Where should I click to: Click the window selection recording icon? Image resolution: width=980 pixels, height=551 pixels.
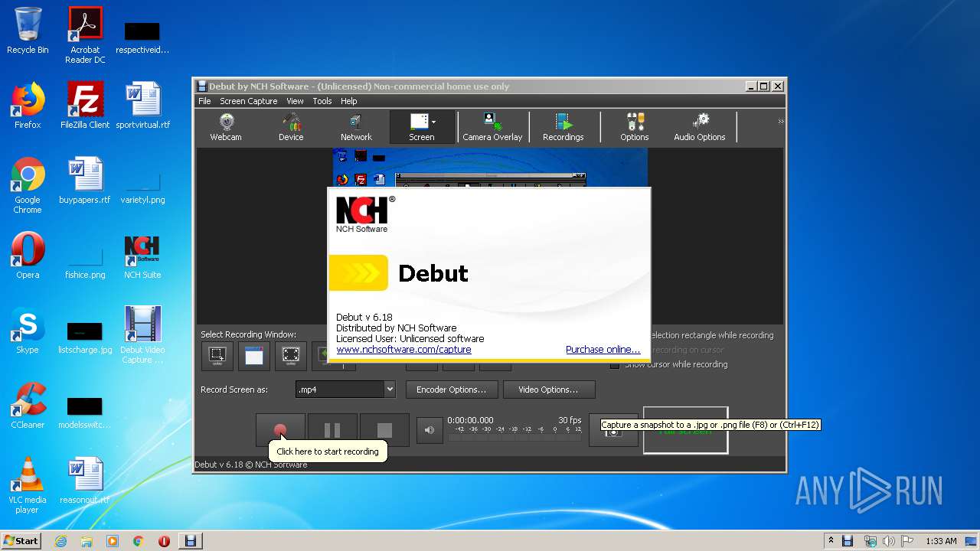(x=254, y=356)
